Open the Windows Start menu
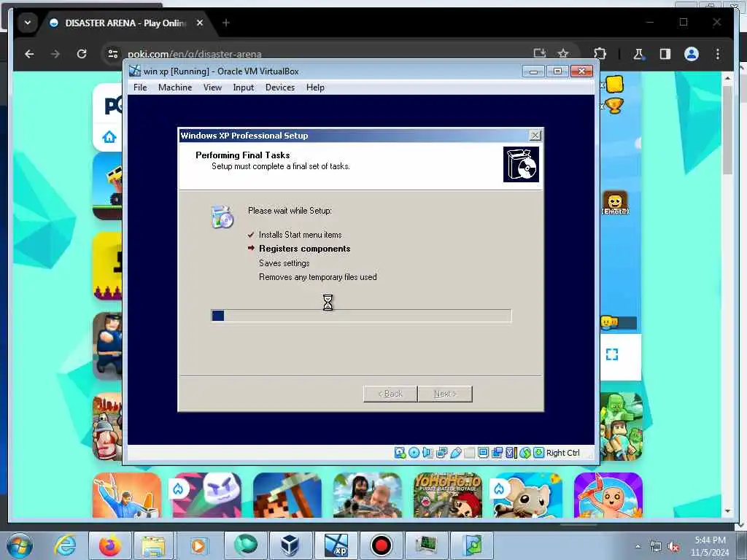 20,545
